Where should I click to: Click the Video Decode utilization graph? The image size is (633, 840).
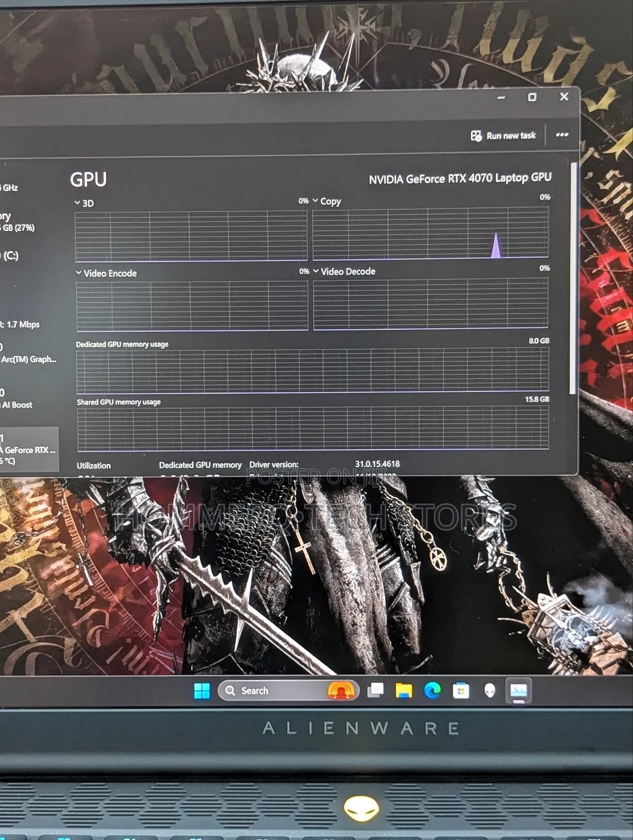point(431,303)
